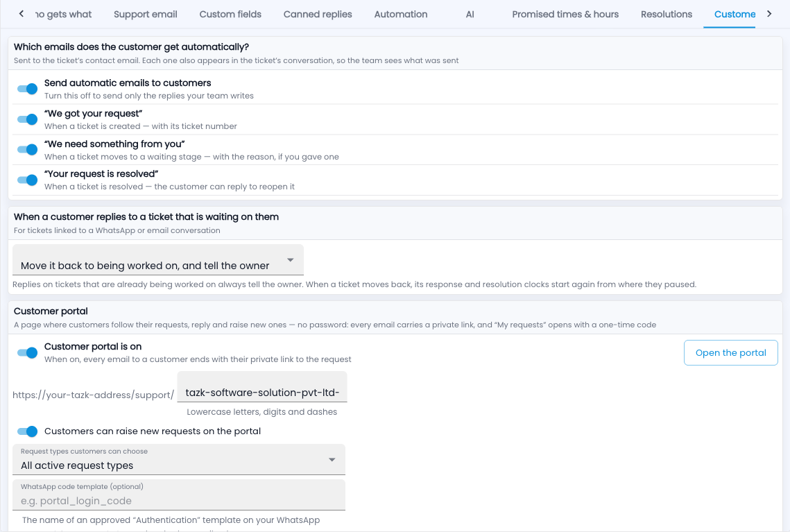
Task: Click "The name of an approved Authentication template" note
Action: (x=171, y=520)
